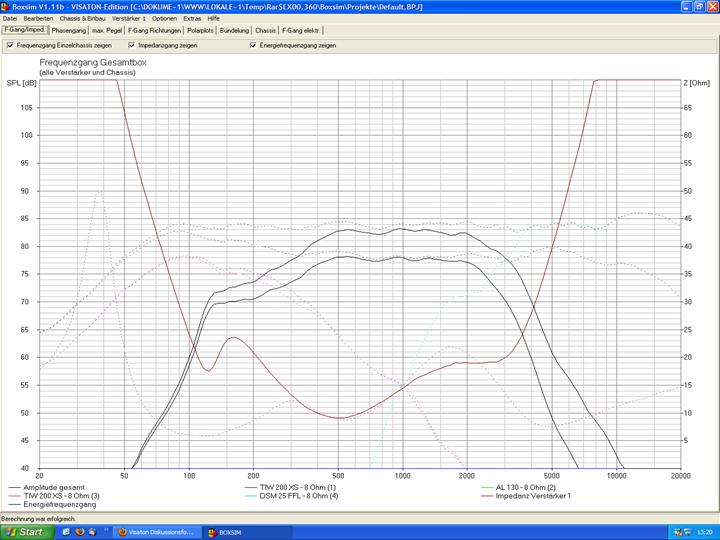
Task: Launch Firefox from quick launch bar
Action: point(78,532)
